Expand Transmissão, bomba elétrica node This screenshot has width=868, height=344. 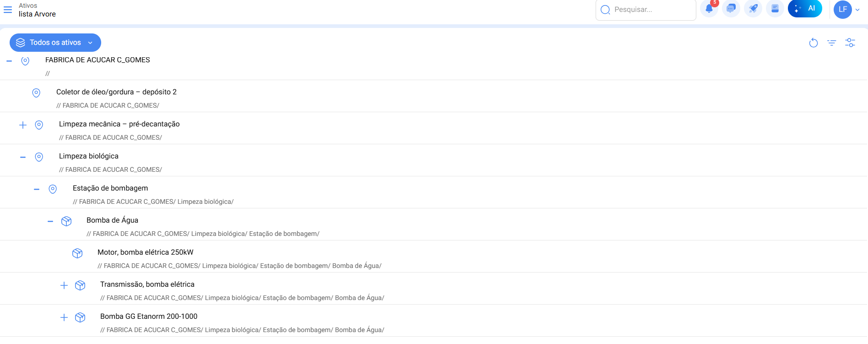point(64,285)
